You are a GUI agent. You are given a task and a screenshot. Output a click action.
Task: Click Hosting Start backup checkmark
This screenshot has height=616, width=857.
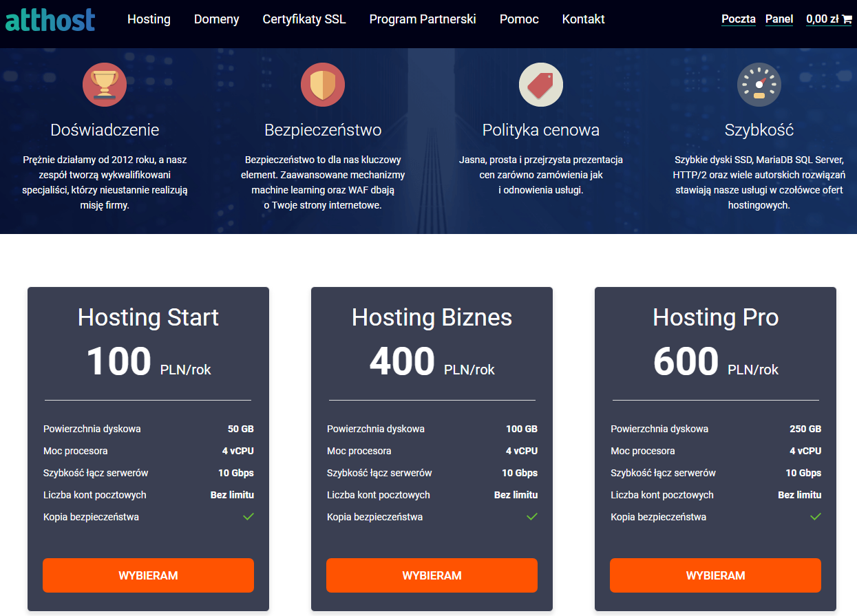coord(248,516)
